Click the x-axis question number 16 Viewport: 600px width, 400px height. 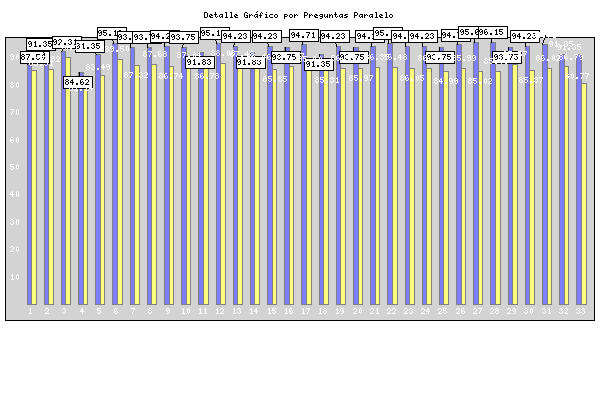click(289, 311)
